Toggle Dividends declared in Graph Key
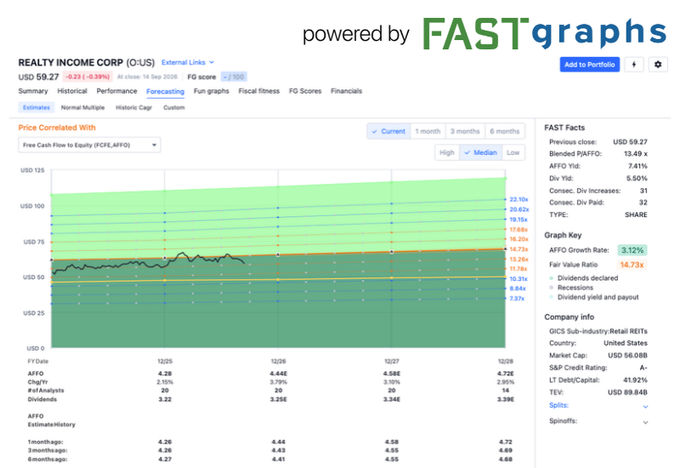 coord(584,278)
